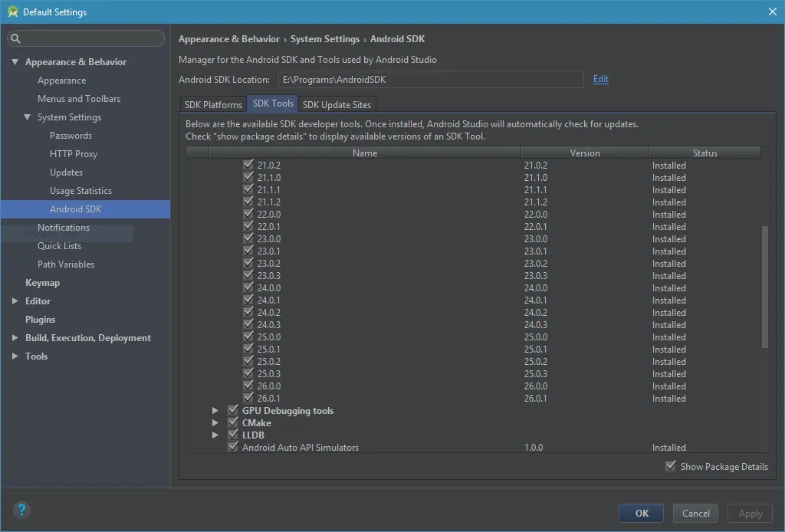Expand Build, Execution, Deployment node
Viewport: 785px width, 532px height.
coord(15,338)
